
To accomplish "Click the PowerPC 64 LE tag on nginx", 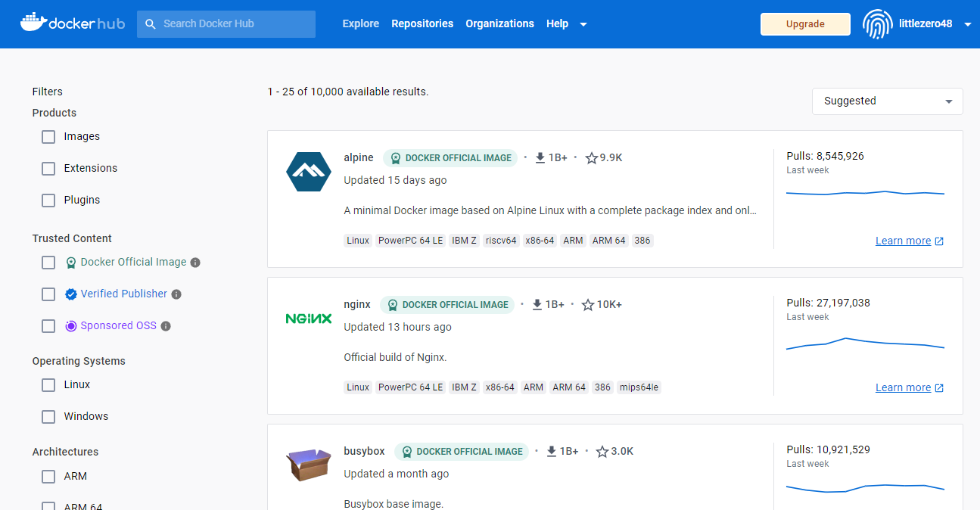I will 410,387.
